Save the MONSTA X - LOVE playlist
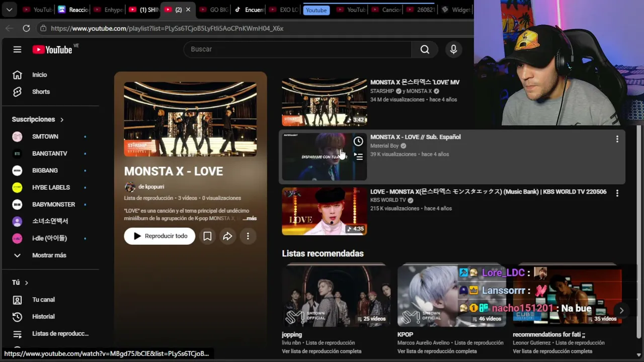 pyautogui.click(x=207, y=236)
